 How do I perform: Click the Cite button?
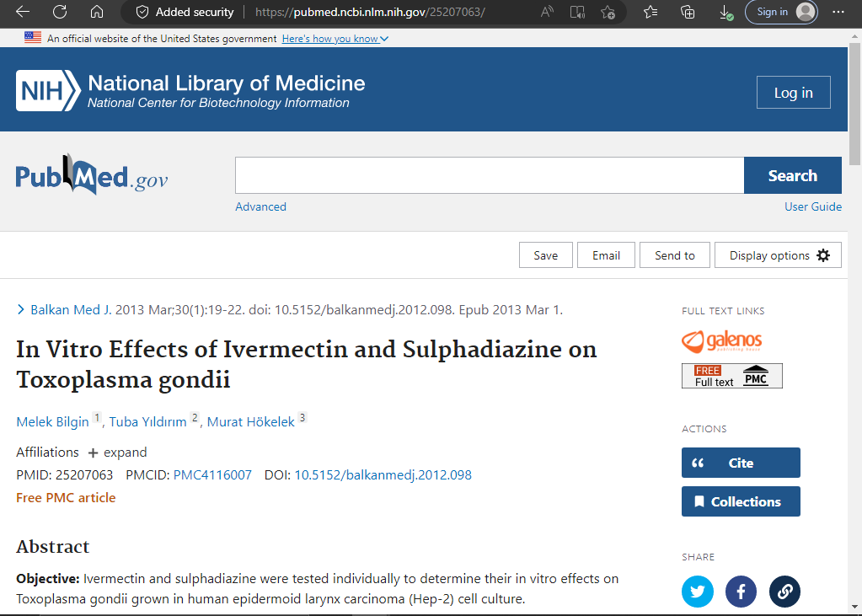tap(741, 463)
